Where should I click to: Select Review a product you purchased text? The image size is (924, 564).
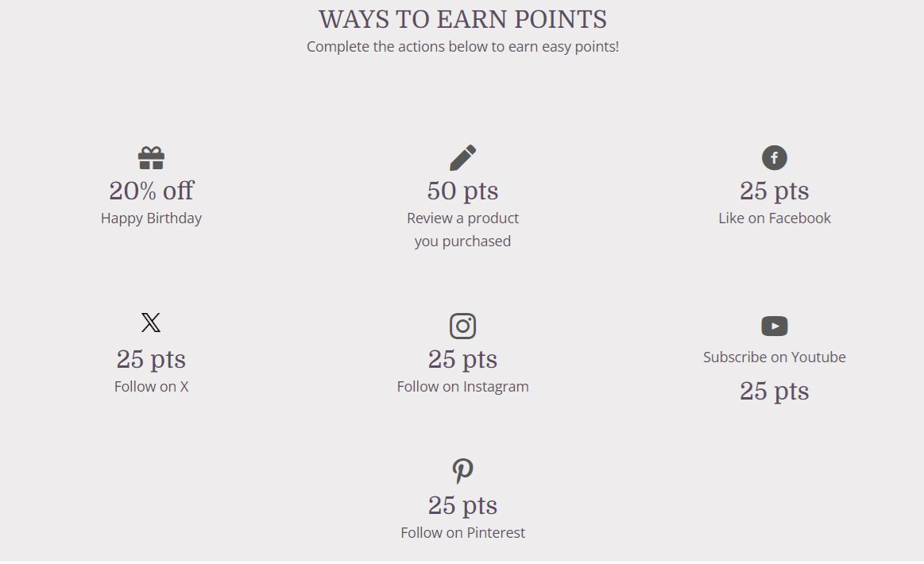tap(462, 230)
